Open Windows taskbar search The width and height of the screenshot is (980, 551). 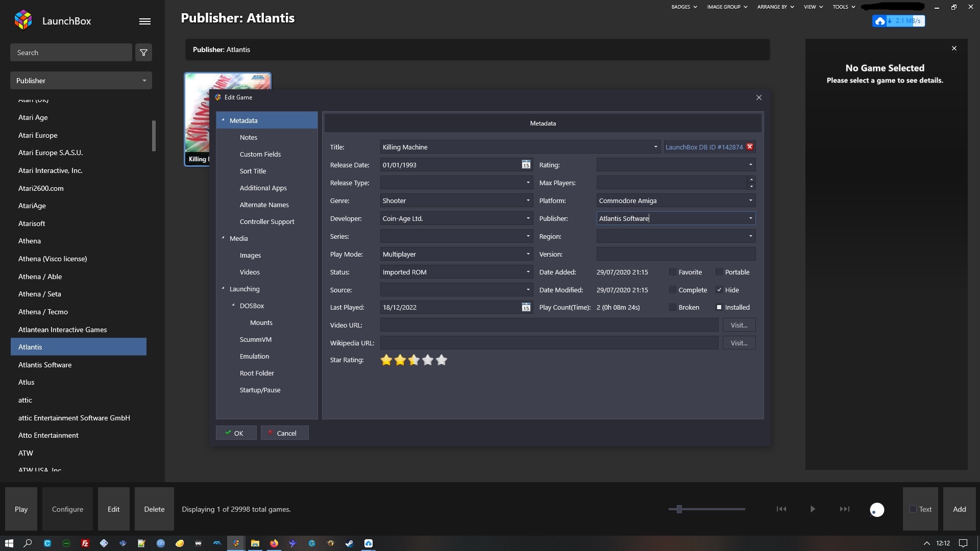[x=28, y=543]
